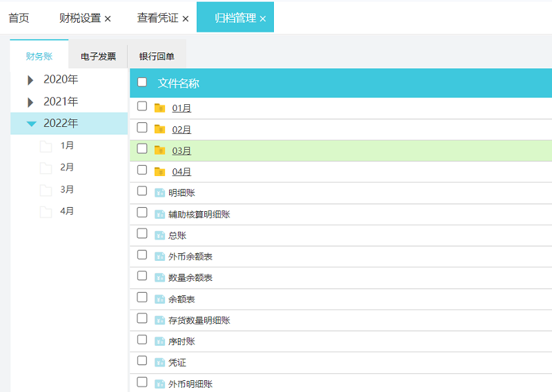Go to the 首页 tab
Screen dimensions: 552x392
pyautogui.click(x=19, y=18)
